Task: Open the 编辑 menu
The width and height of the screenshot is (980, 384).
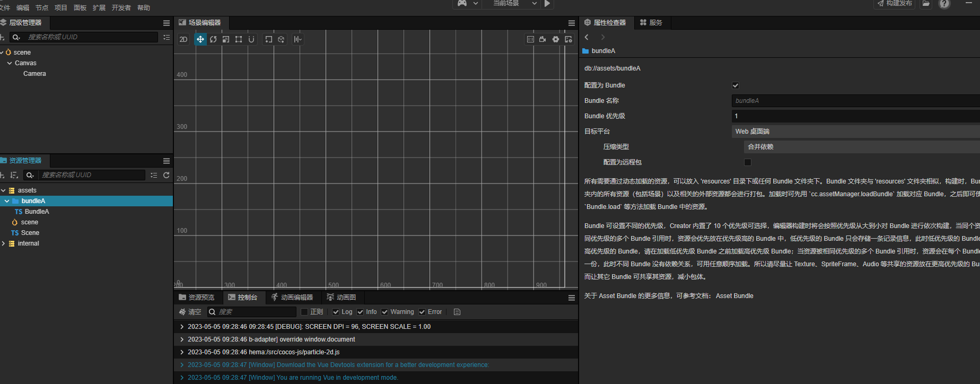Action: [23, 8]
